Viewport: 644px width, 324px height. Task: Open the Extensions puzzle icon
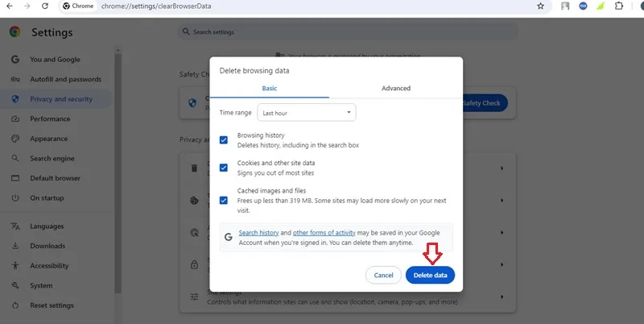[x=619, y=6]
